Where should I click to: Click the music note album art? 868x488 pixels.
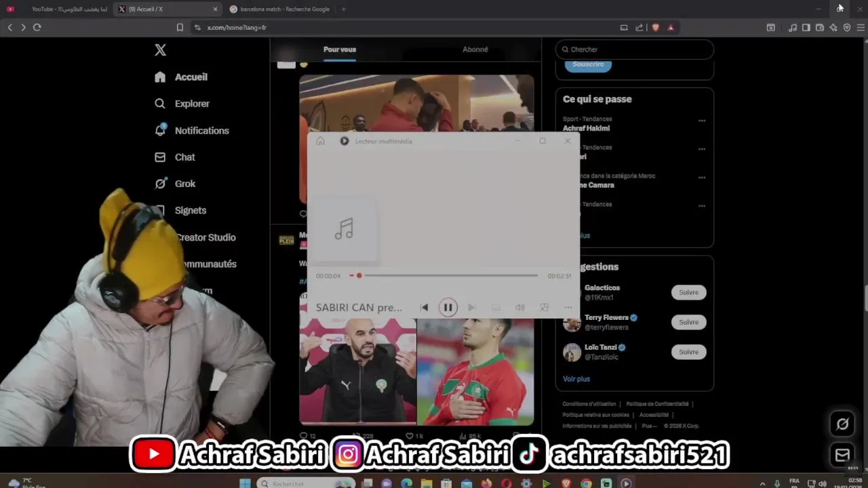(344, 229)
